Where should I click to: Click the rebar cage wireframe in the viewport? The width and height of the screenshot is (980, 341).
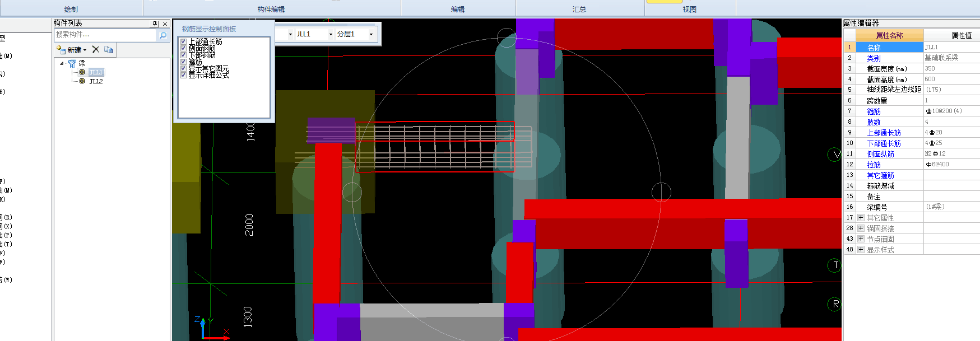(x=435, y=147)
